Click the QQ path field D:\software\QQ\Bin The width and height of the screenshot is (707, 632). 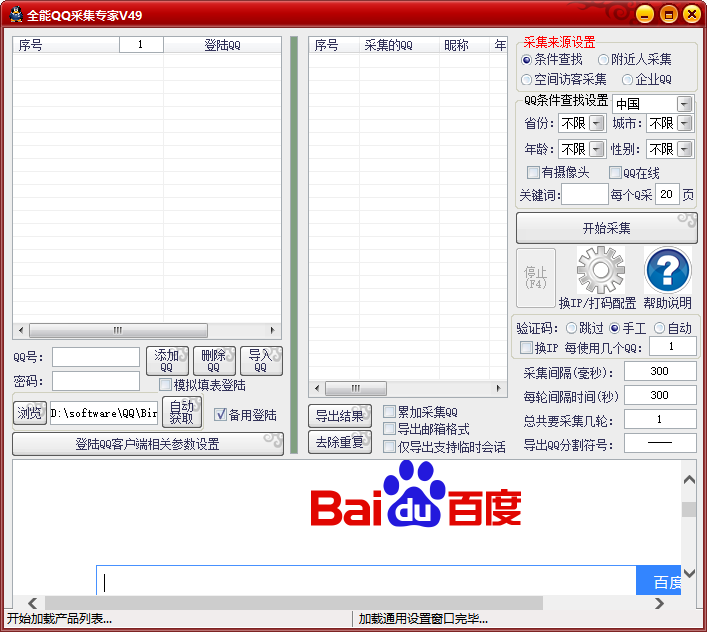104,413
